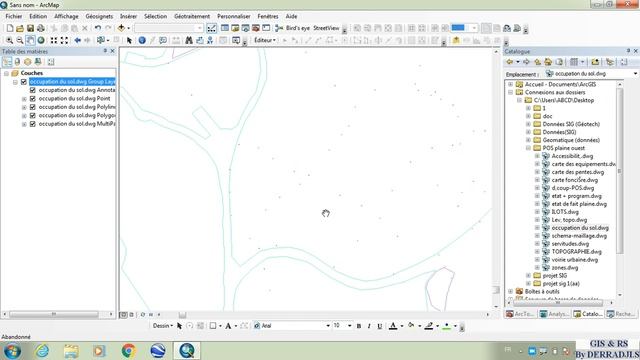Toggle occupation du sol.dwg Point layer checkbox

33,99
